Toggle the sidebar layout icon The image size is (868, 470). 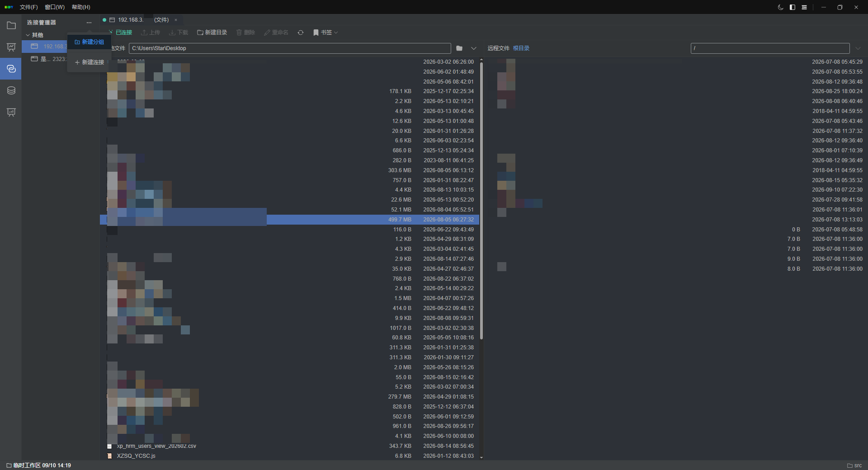tap(793, 7)
